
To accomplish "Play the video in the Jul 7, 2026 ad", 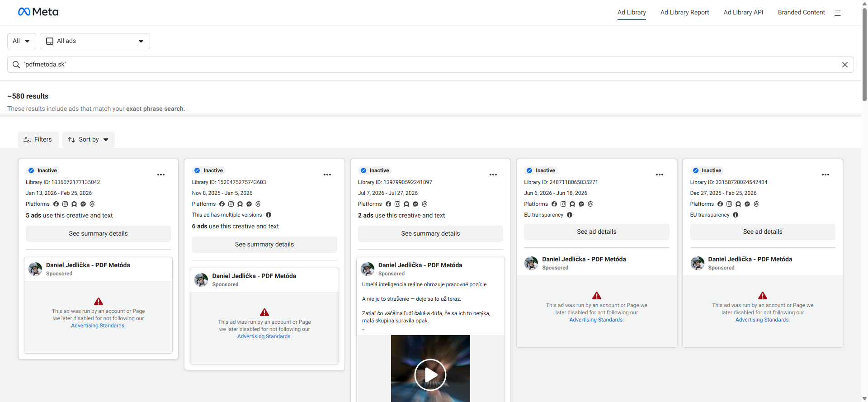I will click(x=430, y=374).
